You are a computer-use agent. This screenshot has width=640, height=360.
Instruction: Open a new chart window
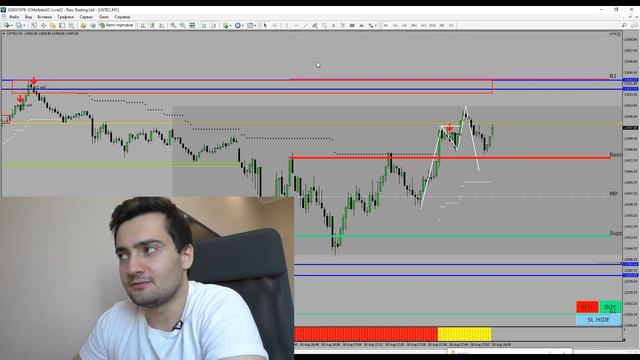click(7, 25)
